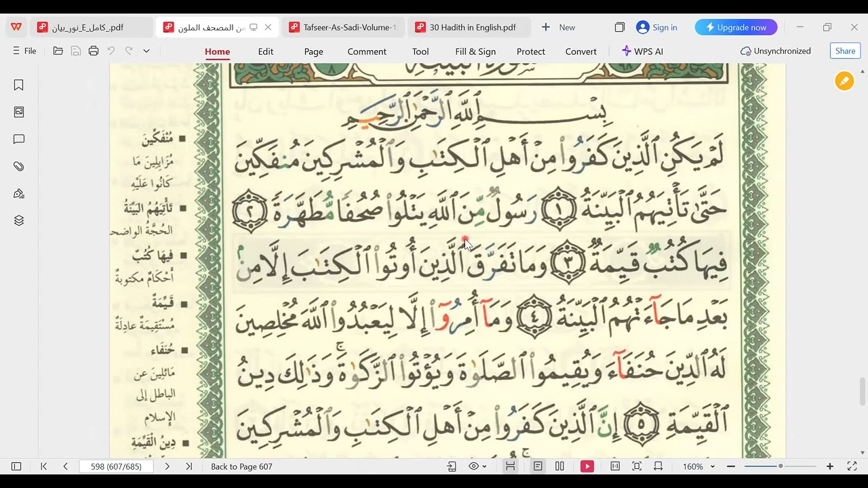Click the zoom slider handle
Viewport: 868px width, 488px height.
[781, 466]
